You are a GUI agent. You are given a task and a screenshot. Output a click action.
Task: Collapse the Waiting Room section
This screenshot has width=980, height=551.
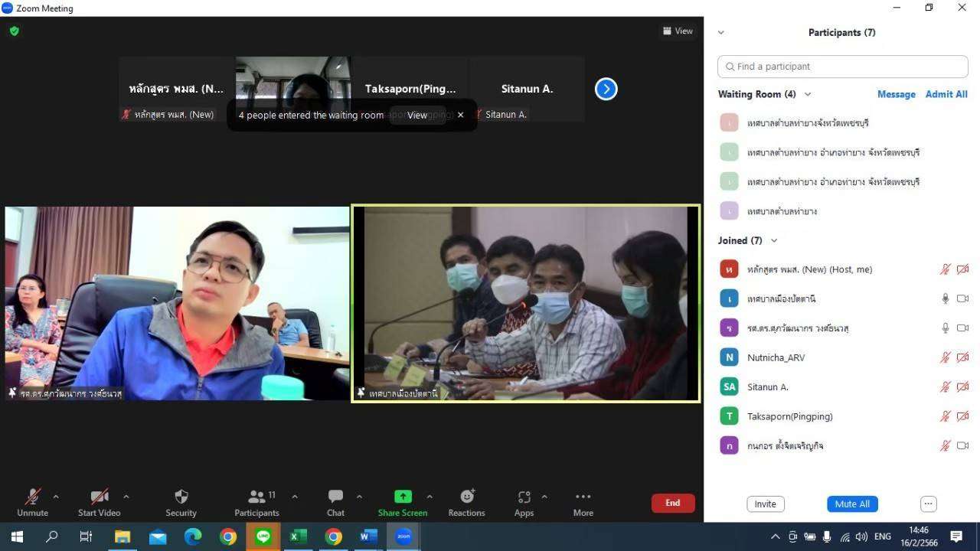(808, 94)
